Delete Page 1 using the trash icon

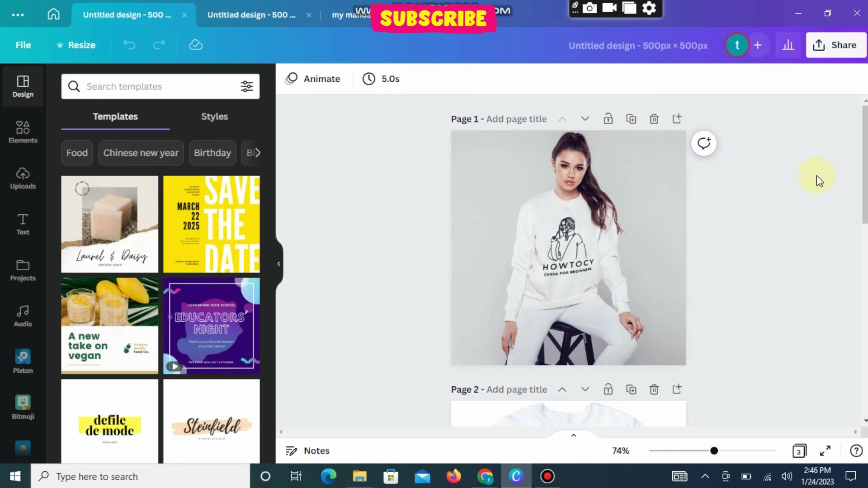pos(654,119)
